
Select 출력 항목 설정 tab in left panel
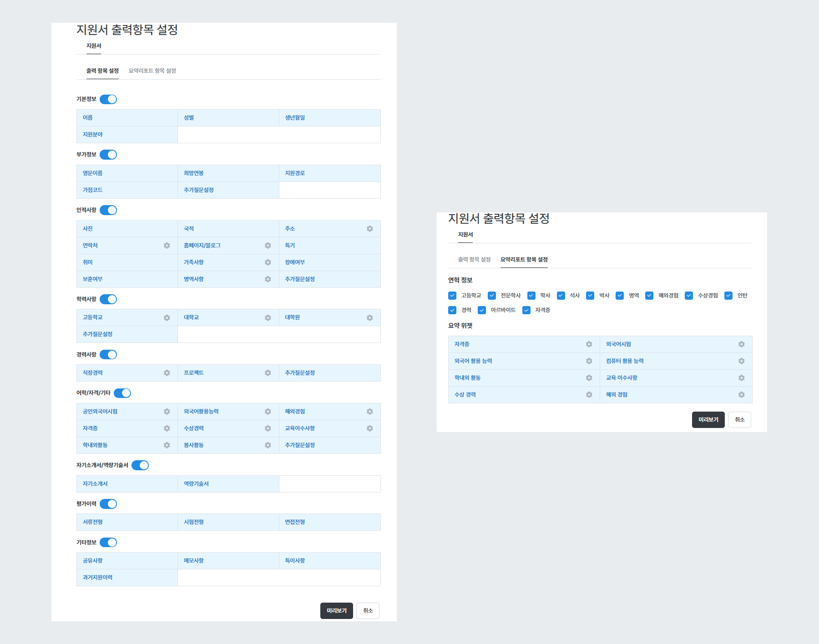[x=102, y=71]
